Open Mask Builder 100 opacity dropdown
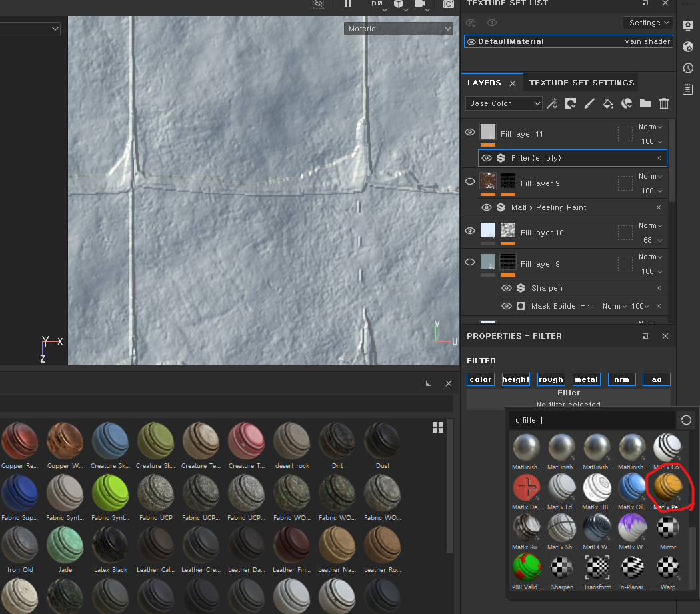 point(640,306)
